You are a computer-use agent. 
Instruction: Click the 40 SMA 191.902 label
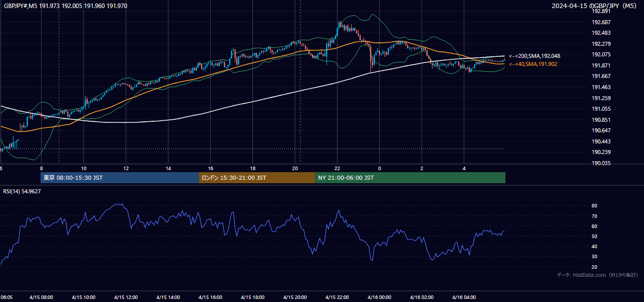click(x=533, y=64)
